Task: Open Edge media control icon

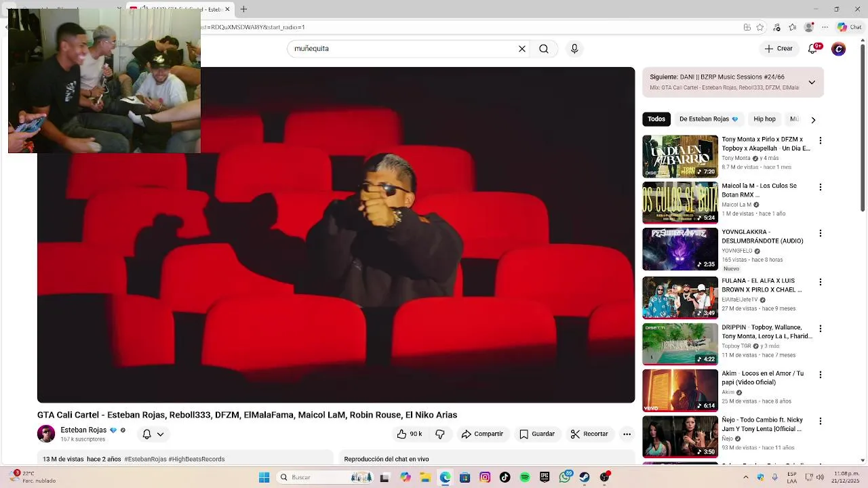Action: coord(776,27)
